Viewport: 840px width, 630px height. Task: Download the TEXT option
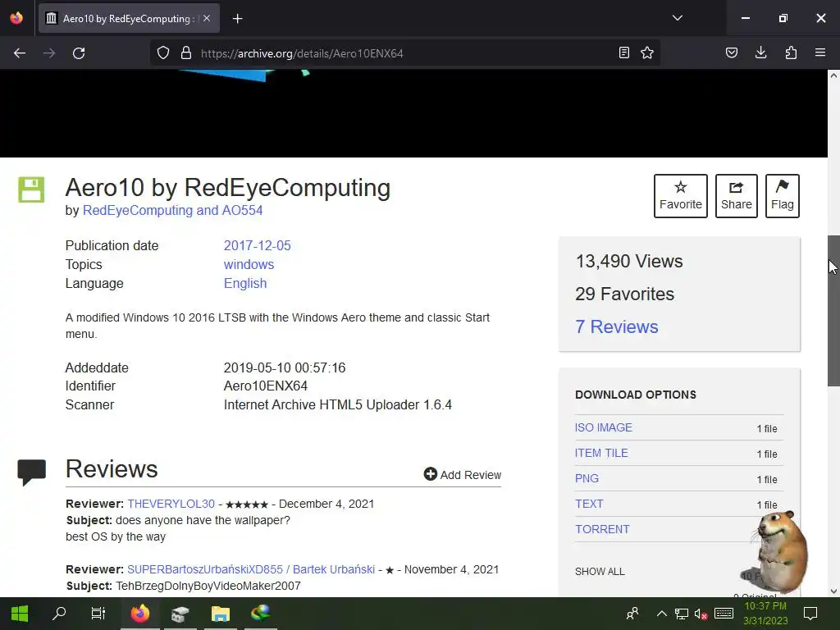coord(589,504)
